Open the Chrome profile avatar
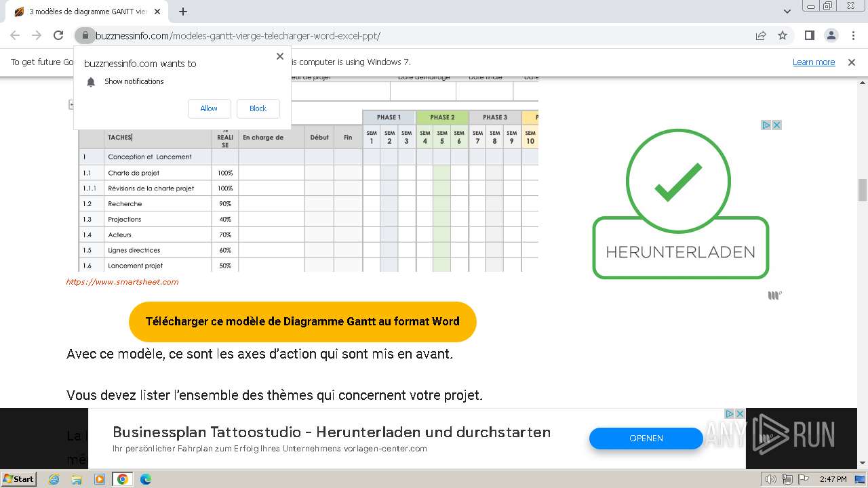This screenshot has height=488, width=868. click(x=831, y=35)
